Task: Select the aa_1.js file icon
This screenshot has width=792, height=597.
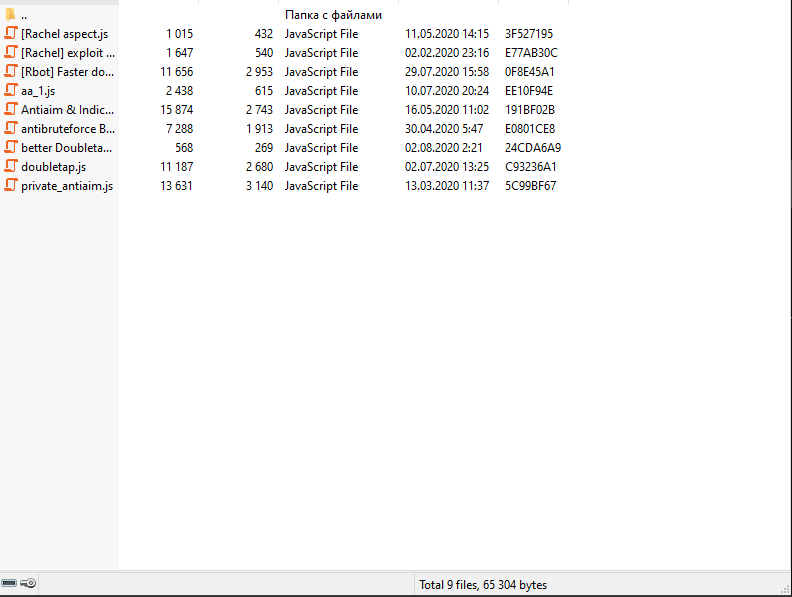Action: tap(11, 90)
